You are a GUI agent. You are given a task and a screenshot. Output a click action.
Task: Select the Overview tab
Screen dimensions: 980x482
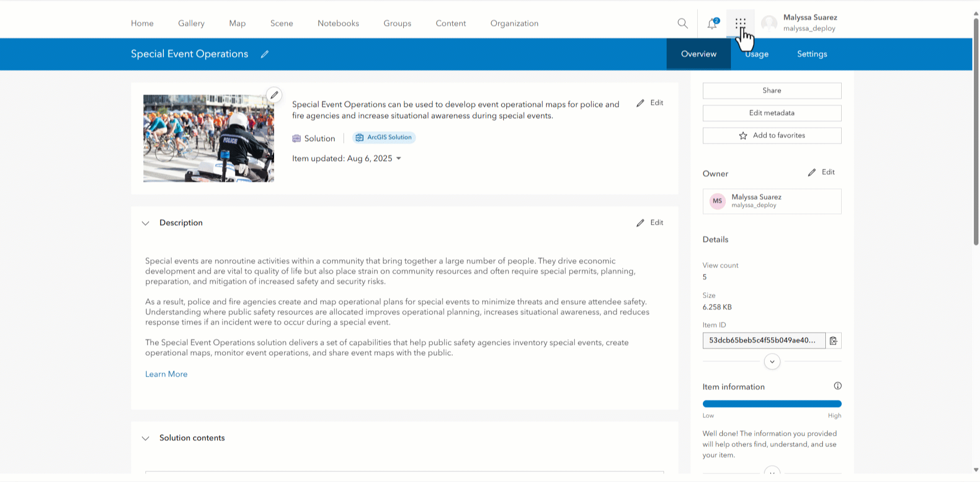(x=699, y=54)
